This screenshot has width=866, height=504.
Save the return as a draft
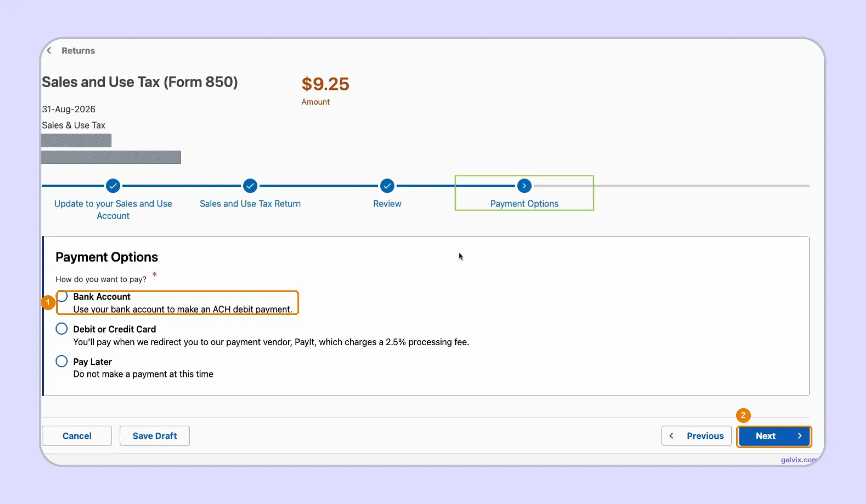point(155,436)
